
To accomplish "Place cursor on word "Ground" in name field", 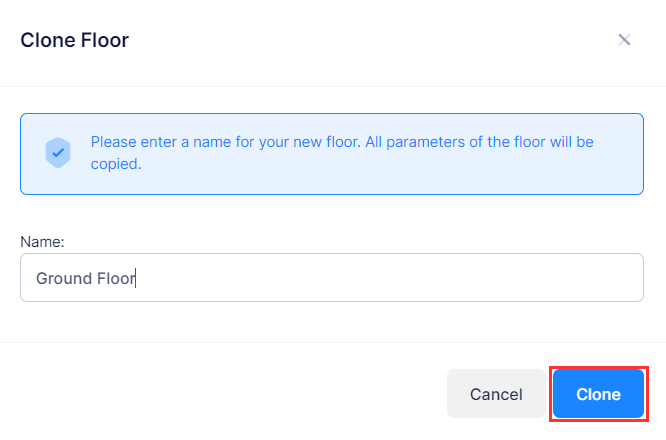I will click(61, 278).
